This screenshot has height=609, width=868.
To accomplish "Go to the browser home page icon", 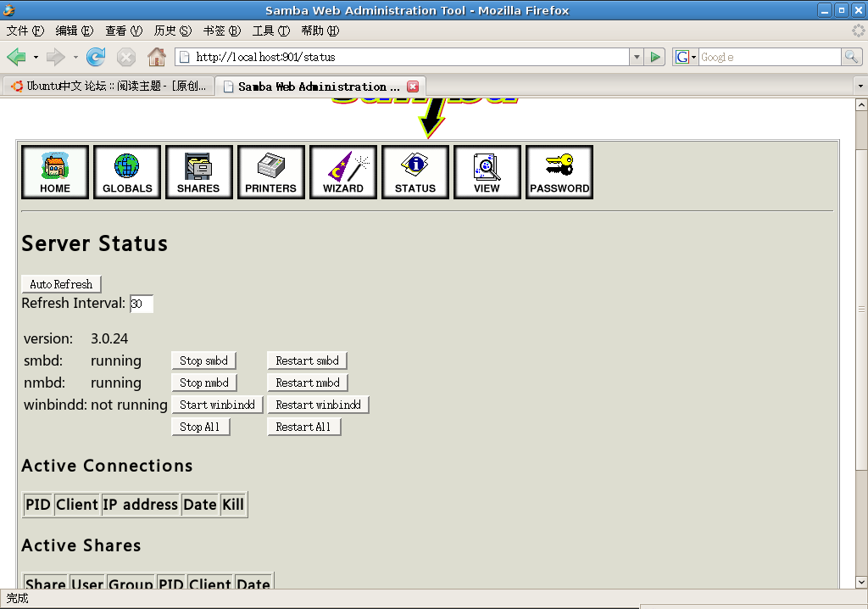I will (x=157, y=57).
